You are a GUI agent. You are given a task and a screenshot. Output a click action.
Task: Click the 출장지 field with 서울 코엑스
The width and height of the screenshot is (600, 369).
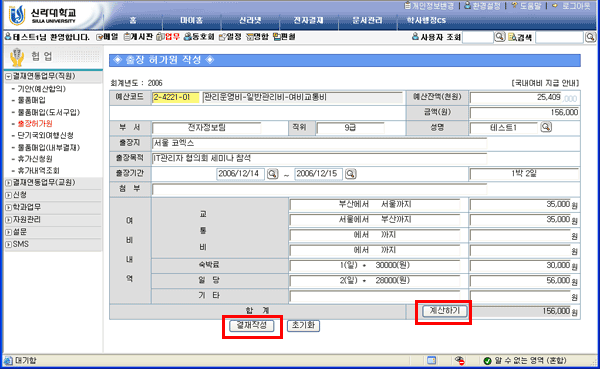(319, 143)
